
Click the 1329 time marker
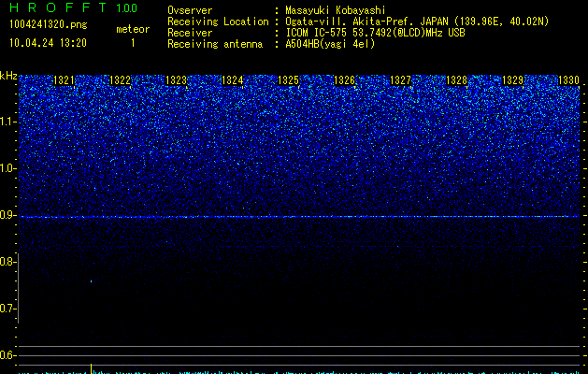[512, 80]
